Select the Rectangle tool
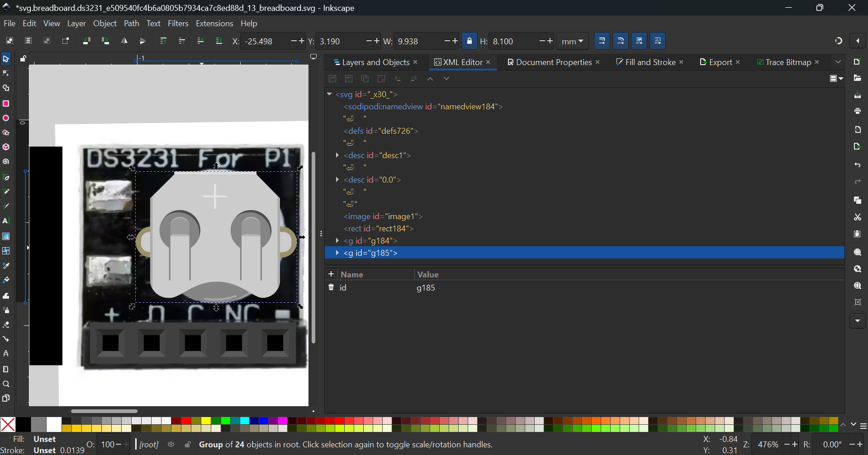868x455 pixels. coord(6,103)
